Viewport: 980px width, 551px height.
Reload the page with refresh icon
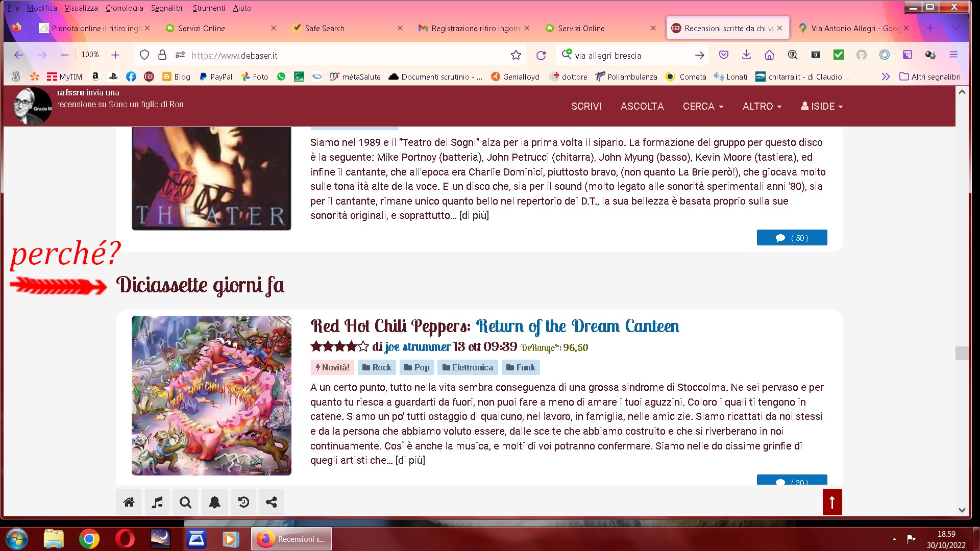541,55
